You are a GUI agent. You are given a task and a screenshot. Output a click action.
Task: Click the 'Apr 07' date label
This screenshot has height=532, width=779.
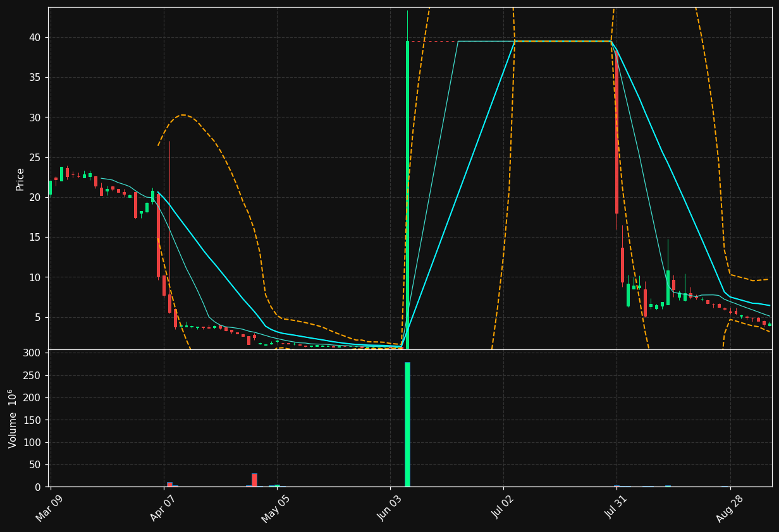pyautogui.click(x=163, y=507)
